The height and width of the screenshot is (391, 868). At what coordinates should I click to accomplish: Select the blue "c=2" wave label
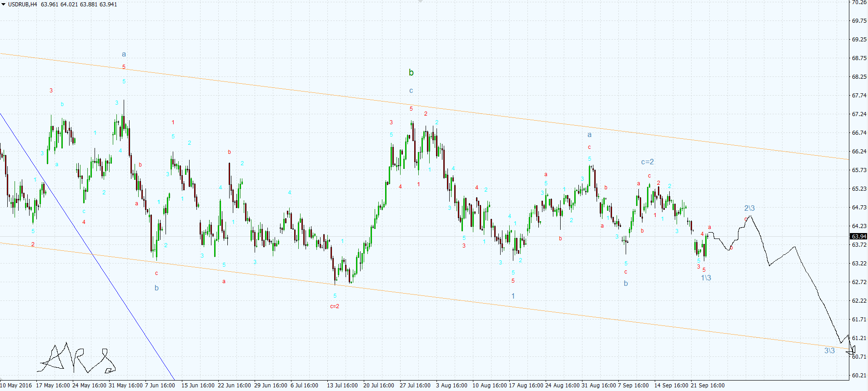click(x=647, y=162)
